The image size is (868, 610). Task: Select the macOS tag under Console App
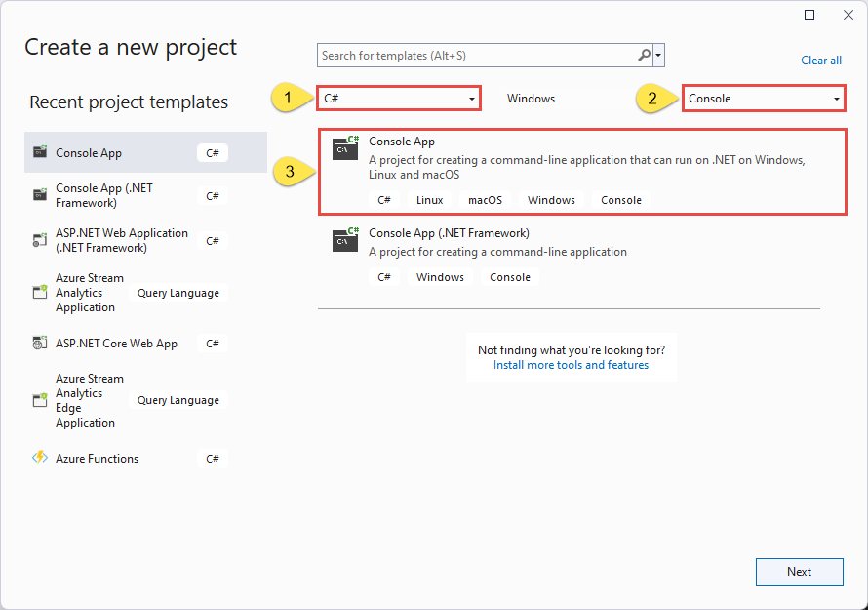click(x=484, y=199)
